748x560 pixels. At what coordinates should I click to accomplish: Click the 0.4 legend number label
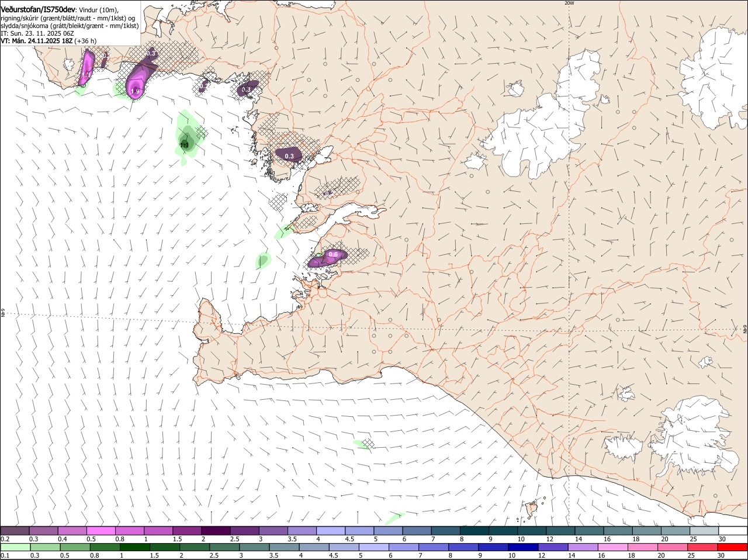tap(63, 539)
